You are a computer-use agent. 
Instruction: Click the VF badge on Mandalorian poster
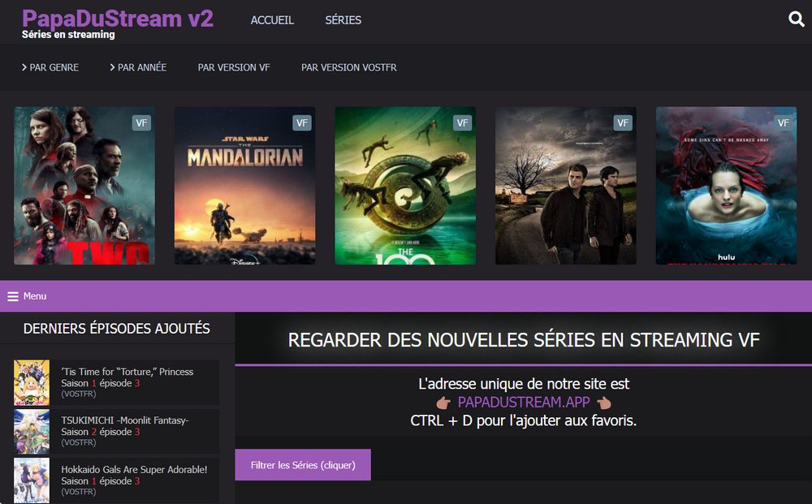point(302,123)
